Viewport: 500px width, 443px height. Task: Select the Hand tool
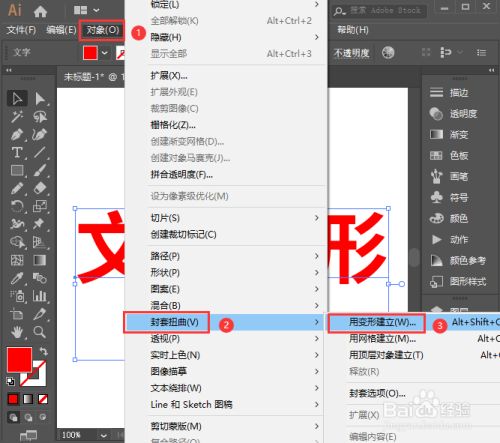tap(17, 332)
